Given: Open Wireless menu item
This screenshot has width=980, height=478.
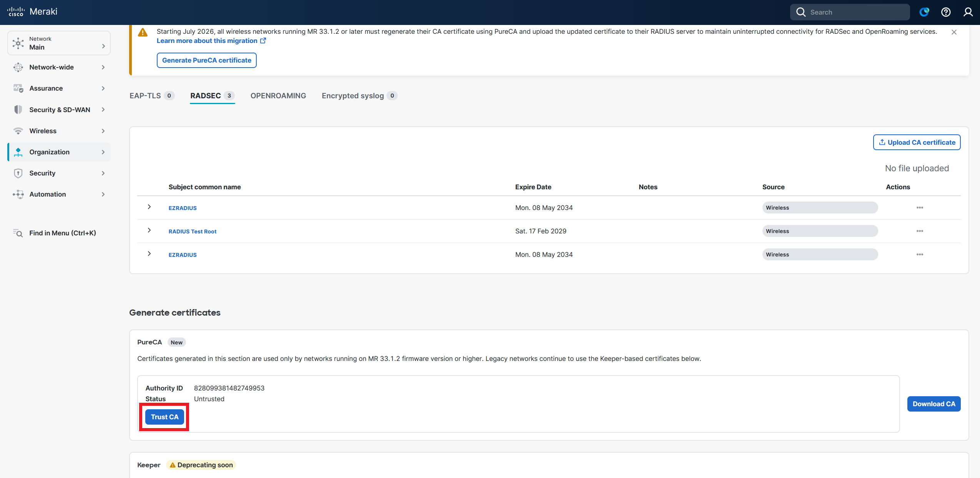Looking at the screenshot, I should tap(59, 131).
